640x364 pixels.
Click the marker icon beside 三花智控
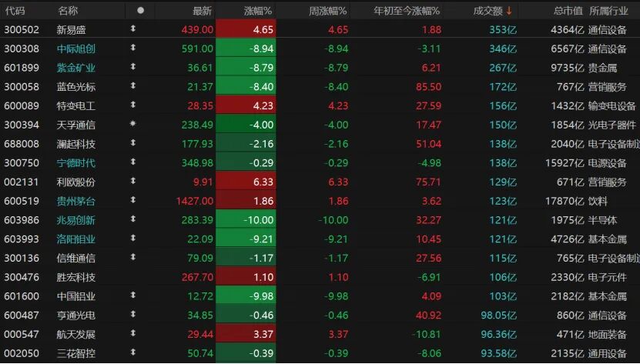132,352
